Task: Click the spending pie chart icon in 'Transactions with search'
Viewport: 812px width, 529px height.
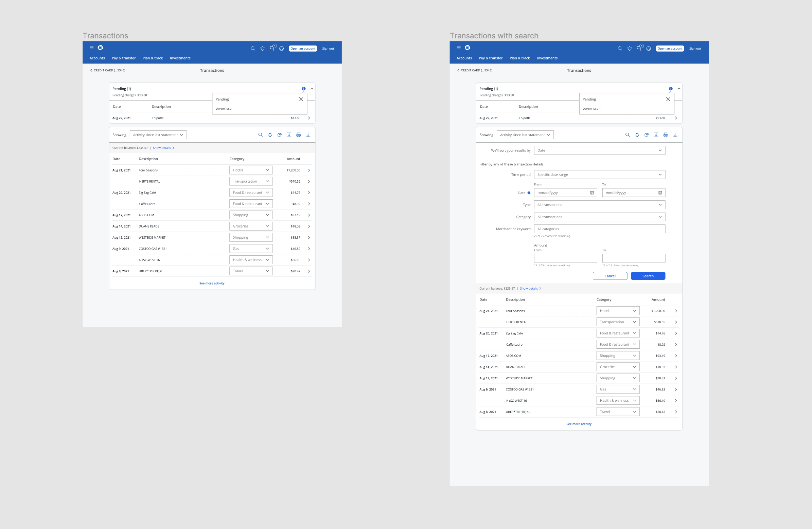Action: pyautogui.click(x=646, y=135)
